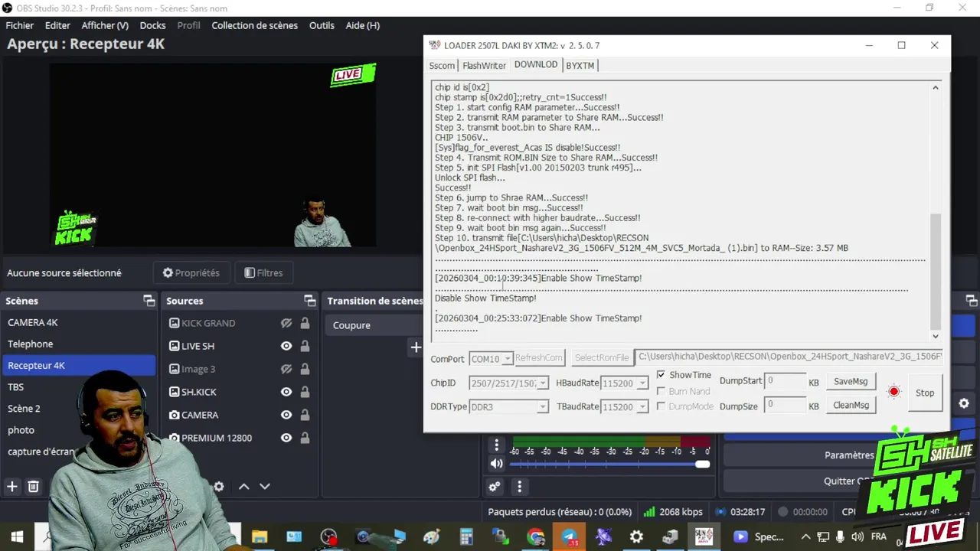Open Calculator from taskbar
Viewport: 980px width, 551px height.
click(466, 536)
